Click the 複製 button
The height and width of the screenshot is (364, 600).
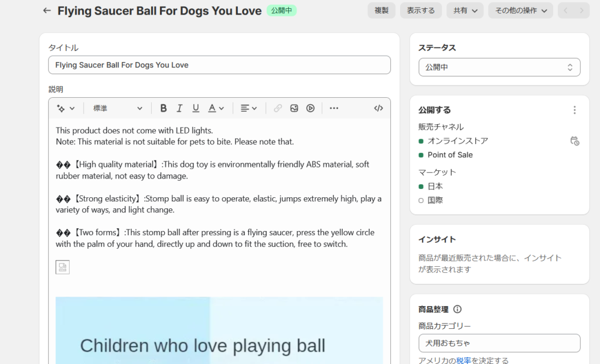point(381,11)
